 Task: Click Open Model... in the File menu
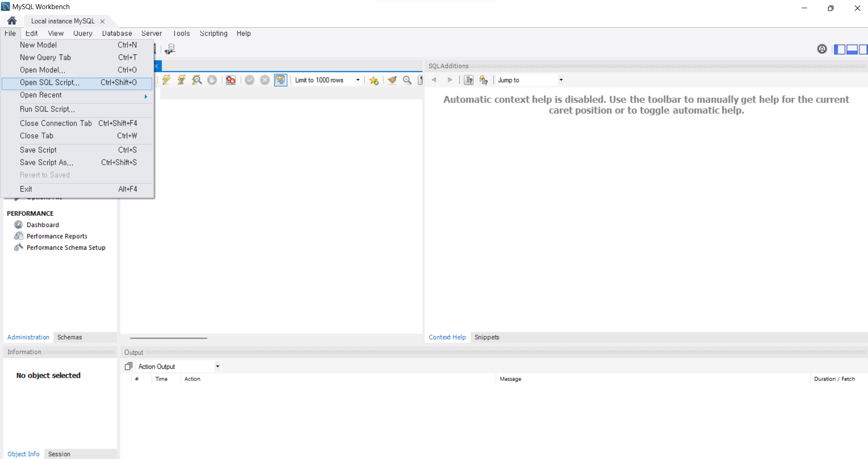77,70
